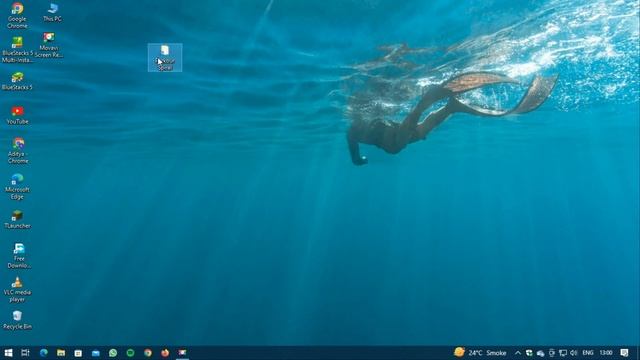The width and height of the screenshot is (640, 360).
Task: Launch Microsoft Edge from the taskbar
Action: pos(43,353)
